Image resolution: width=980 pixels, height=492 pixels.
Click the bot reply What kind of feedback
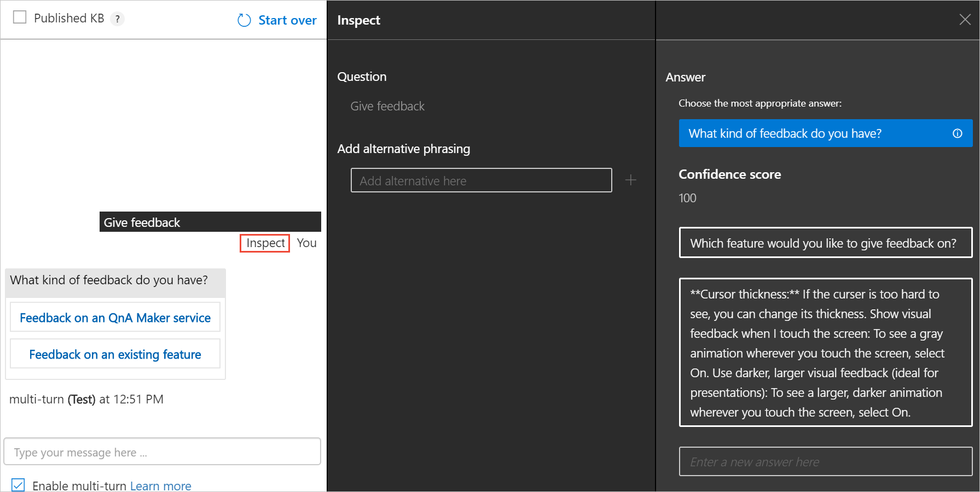coord(109,280)
